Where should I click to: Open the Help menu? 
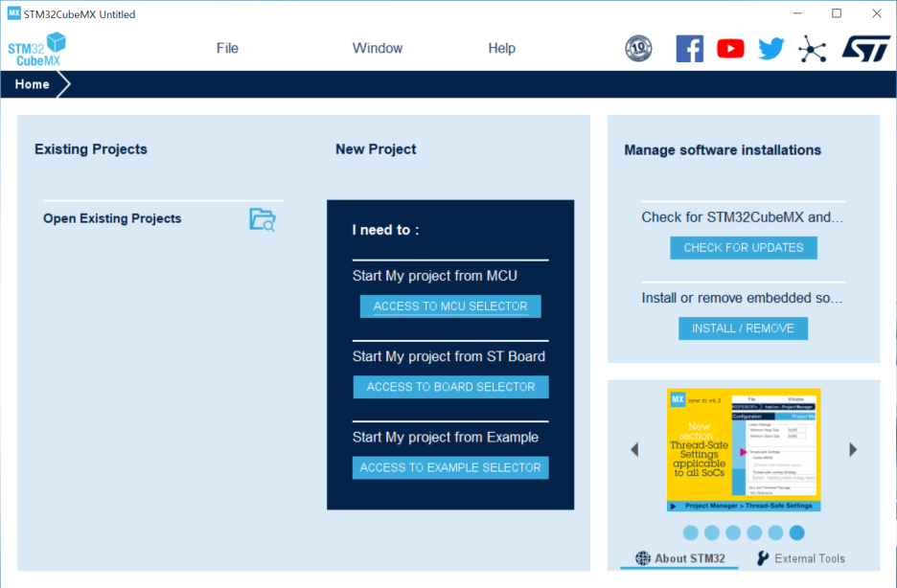pyautogui.click(x=502, y=48)
